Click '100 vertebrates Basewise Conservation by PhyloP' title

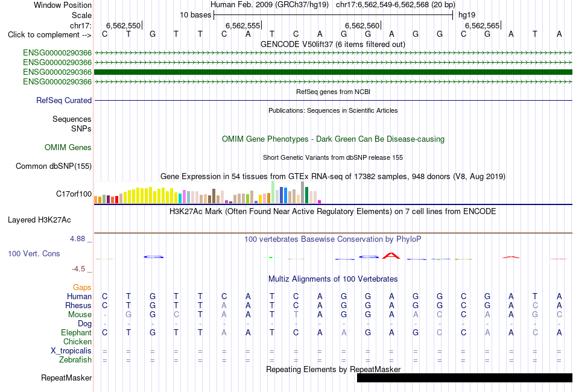click(x=333, y=239)
